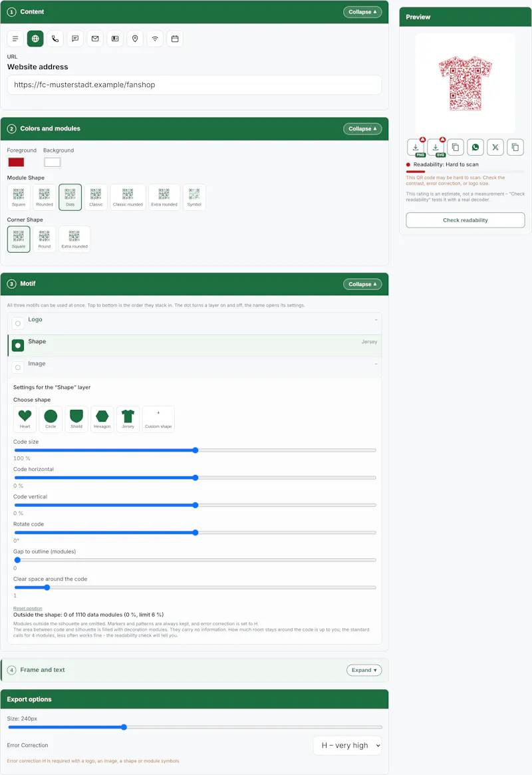Click the Website address input field
This screenshot has height=775, width=532.
[x=194, y=85]
